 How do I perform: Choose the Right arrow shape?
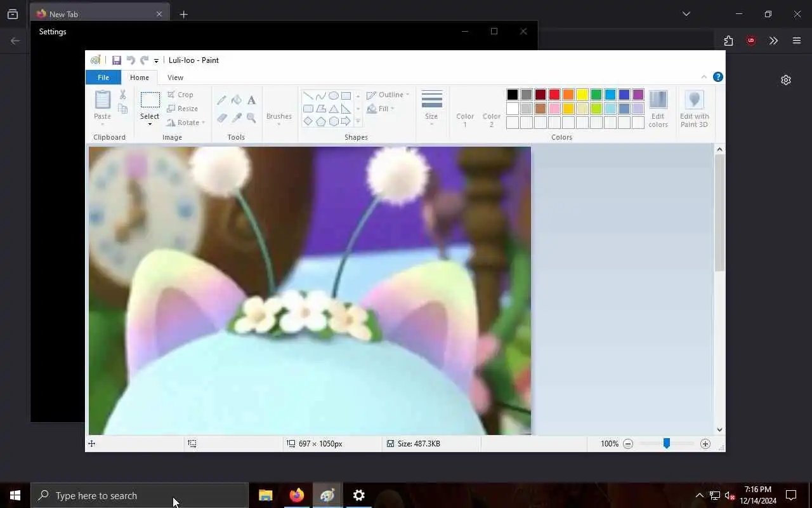[x=346, y=121]
